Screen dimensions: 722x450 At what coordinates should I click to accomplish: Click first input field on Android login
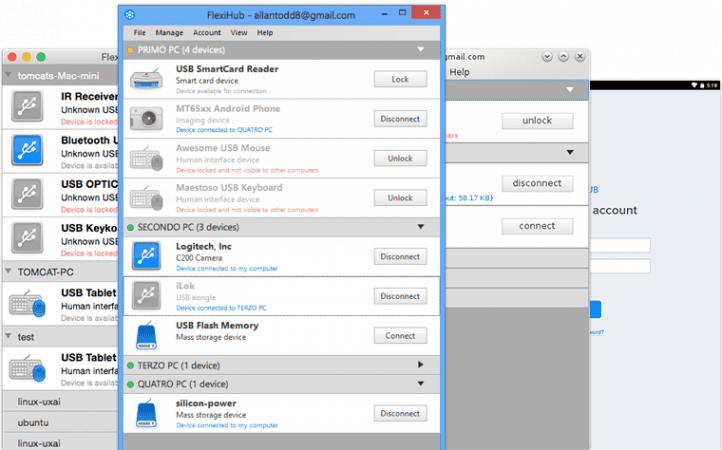(620, 245)
